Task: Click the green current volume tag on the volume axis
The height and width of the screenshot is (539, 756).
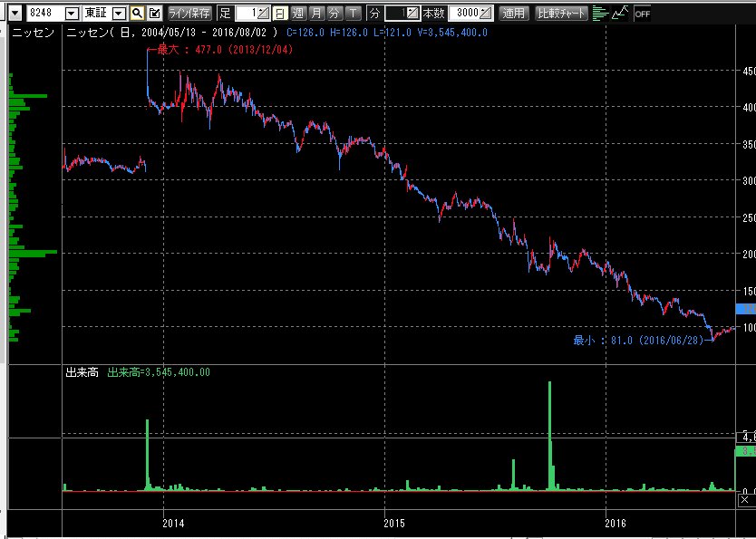Action: [746, 451]
